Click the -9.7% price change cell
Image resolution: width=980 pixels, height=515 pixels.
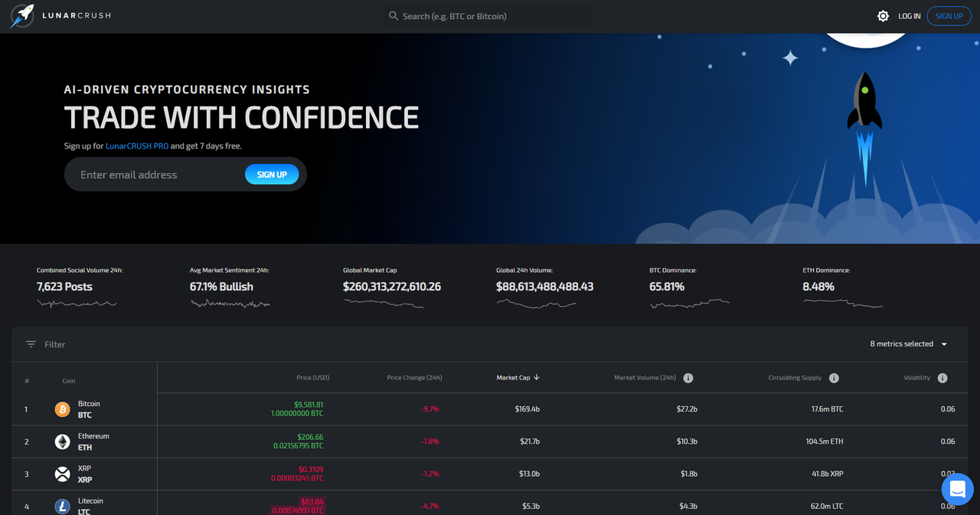coord(430,409)
